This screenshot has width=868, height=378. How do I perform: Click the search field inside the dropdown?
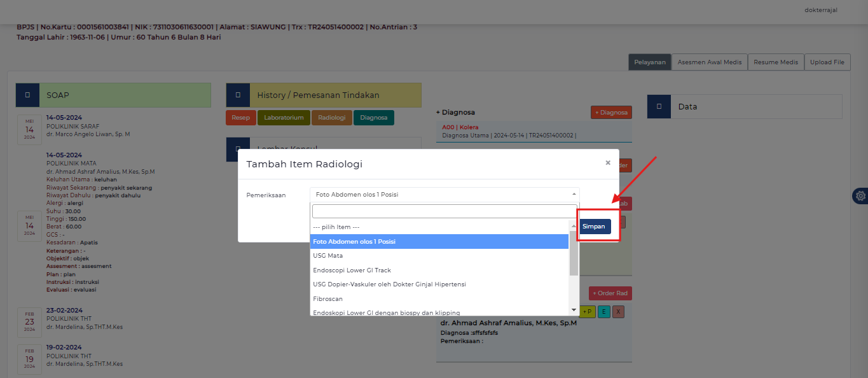tap(444, 211)
